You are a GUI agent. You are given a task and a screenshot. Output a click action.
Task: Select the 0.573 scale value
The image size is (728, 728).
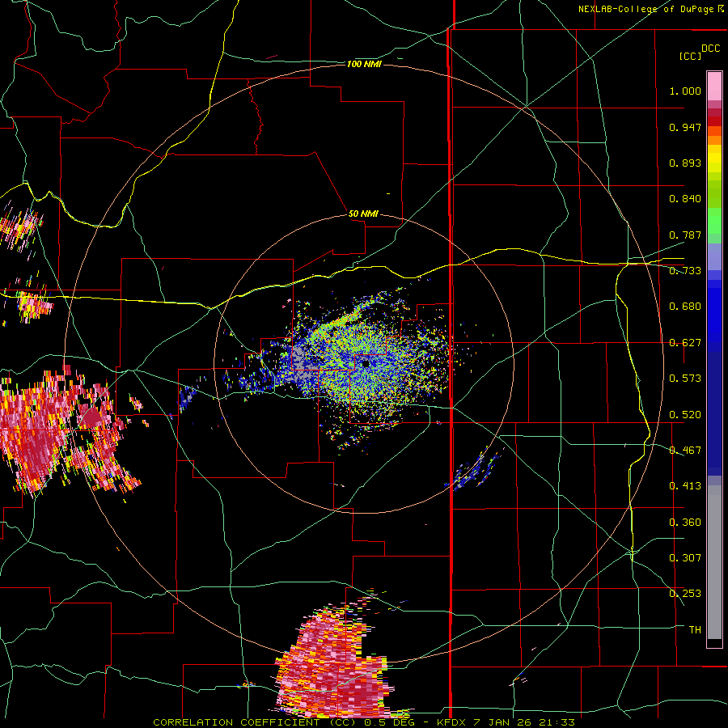[685, 379]
